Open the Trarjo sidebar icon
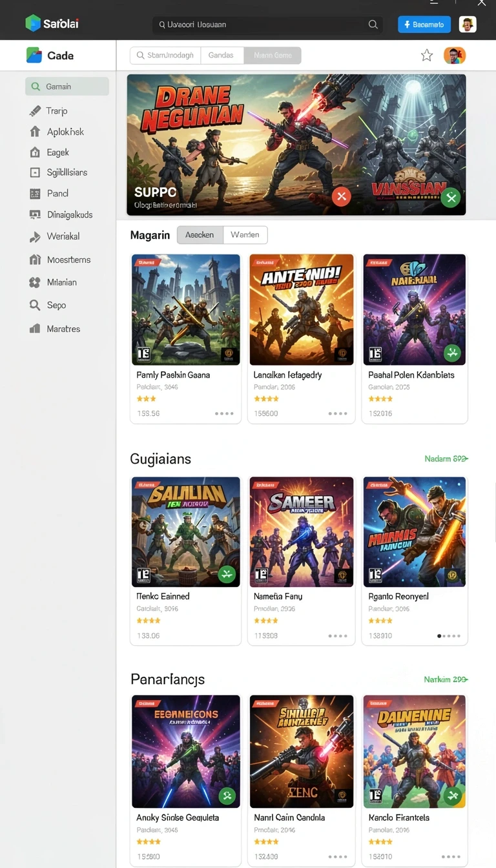 pos(35,111)
